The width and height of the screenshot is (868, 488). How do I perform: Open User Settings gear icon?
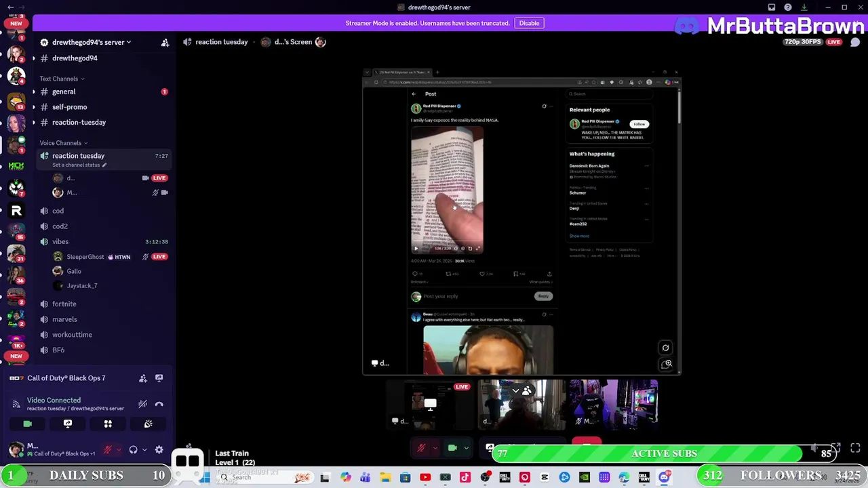[x=159, y=449]
